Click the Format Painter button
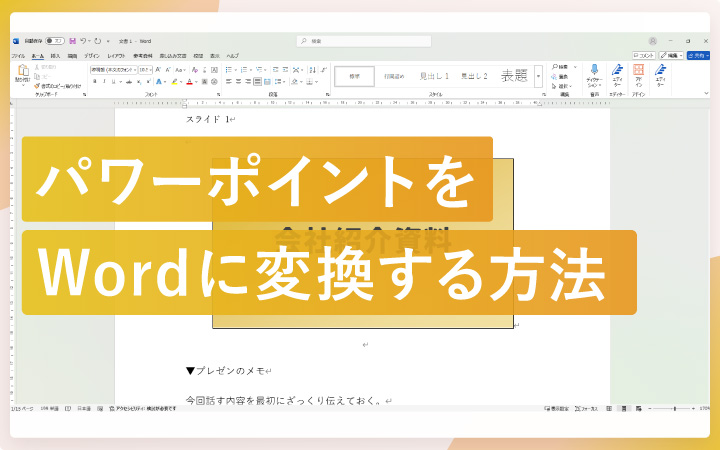Viewport: 720px width, 450px height. click(57, 86)
